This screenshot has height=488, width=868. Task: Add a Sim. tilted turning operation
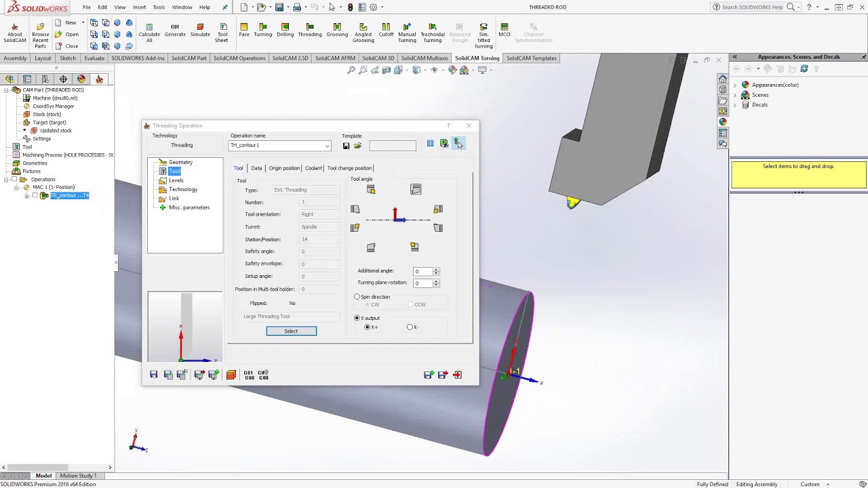pos(484,36)
